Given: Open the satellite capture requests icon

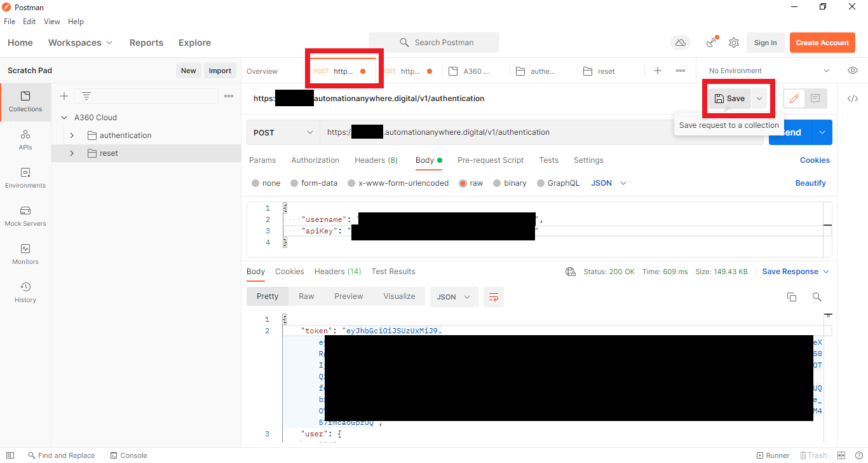Looking at the screenshot, I should (x=712, y=43).
